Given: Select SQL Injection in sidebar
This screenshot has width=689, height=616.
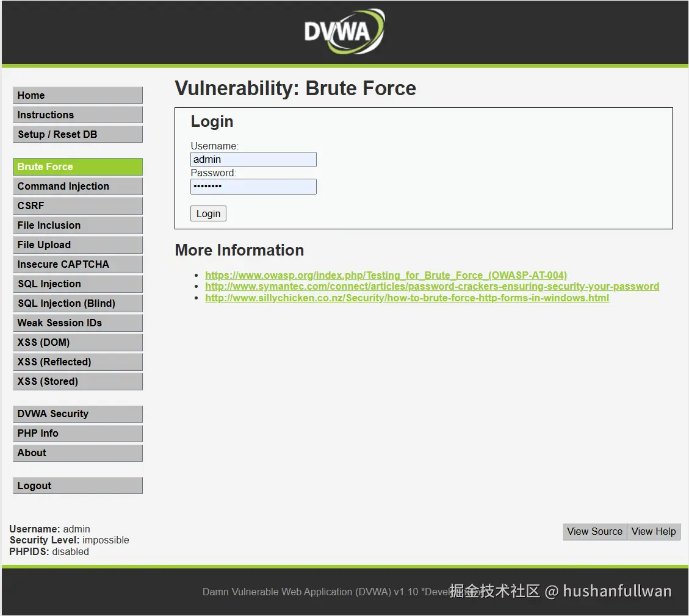Looking at the screenshot, I should coord(78,284).
